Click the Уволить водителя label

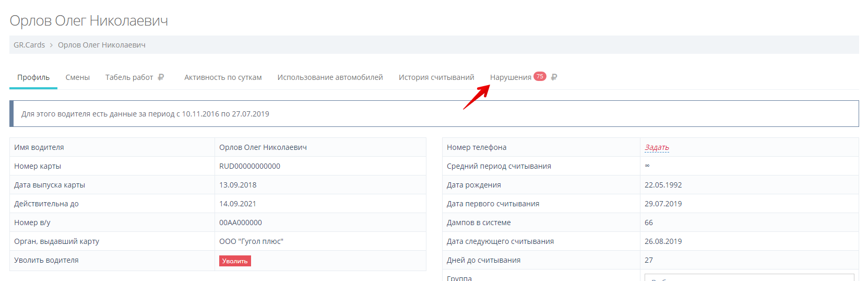tap(46, 260)
